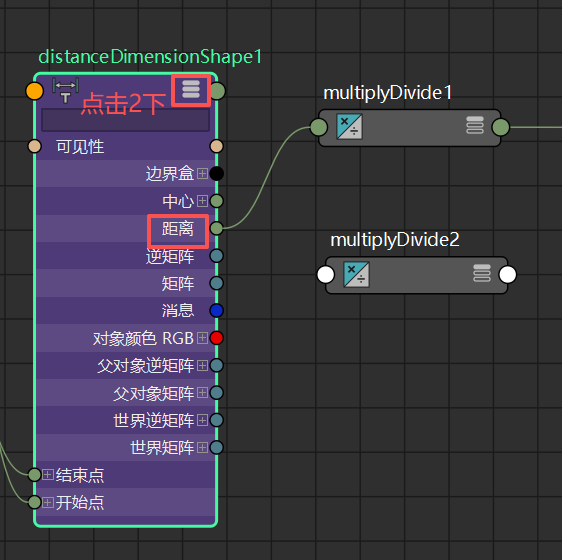
Task: Click the 结束点 input port
Action: [34, 475]
